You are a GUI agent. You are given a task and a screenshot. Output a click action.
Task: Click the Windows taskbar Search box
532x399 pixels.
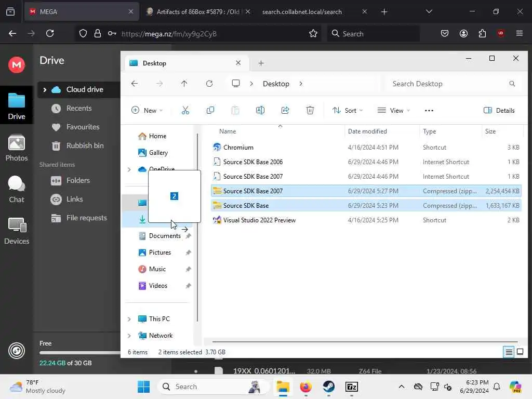tap(214, 387)
